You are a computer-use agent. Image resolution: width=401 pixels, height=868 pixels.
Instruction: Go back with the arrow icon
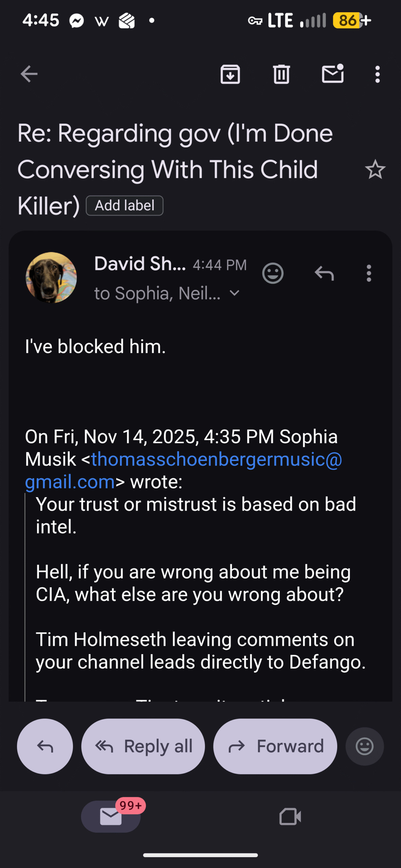[29, 74]
